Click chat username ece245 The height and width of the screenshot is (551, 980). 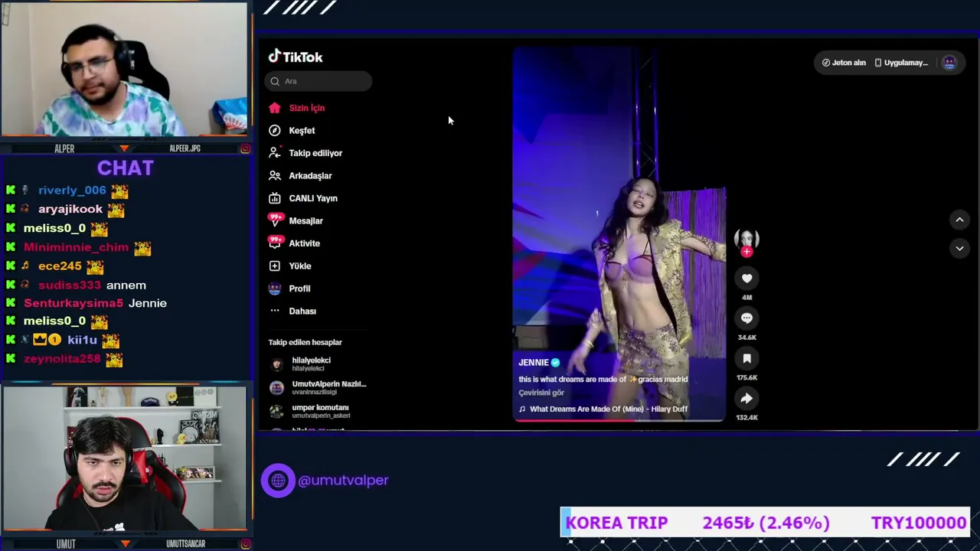(x=60, y=266)
